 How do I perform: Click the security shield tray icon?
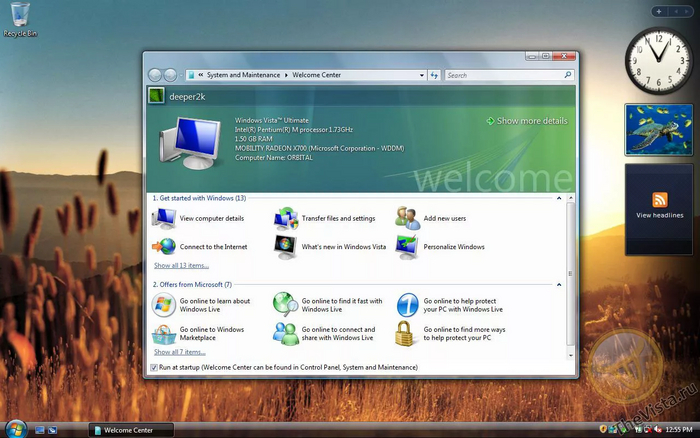pos(603,430)
